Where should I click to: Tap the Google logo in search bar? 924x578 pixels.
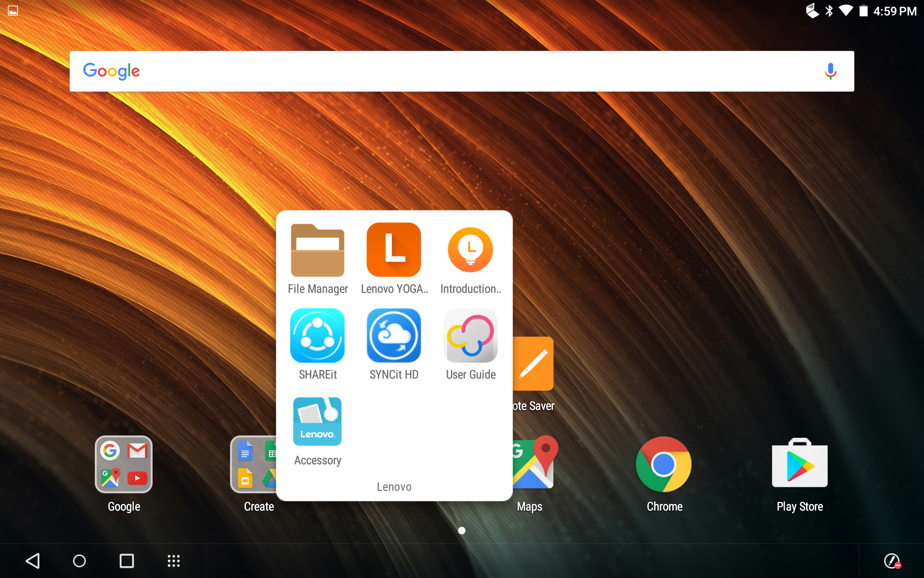coord(112,71)
